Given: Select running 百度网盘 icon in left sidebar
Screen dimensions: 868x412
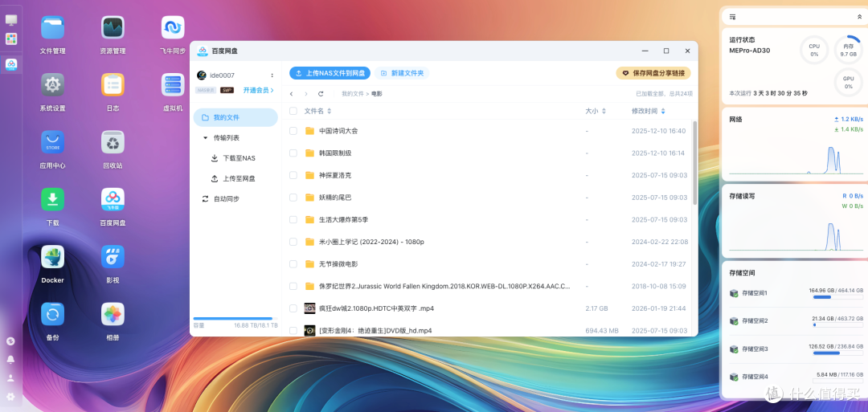Looking at the screenshot, I should (11, 65).
